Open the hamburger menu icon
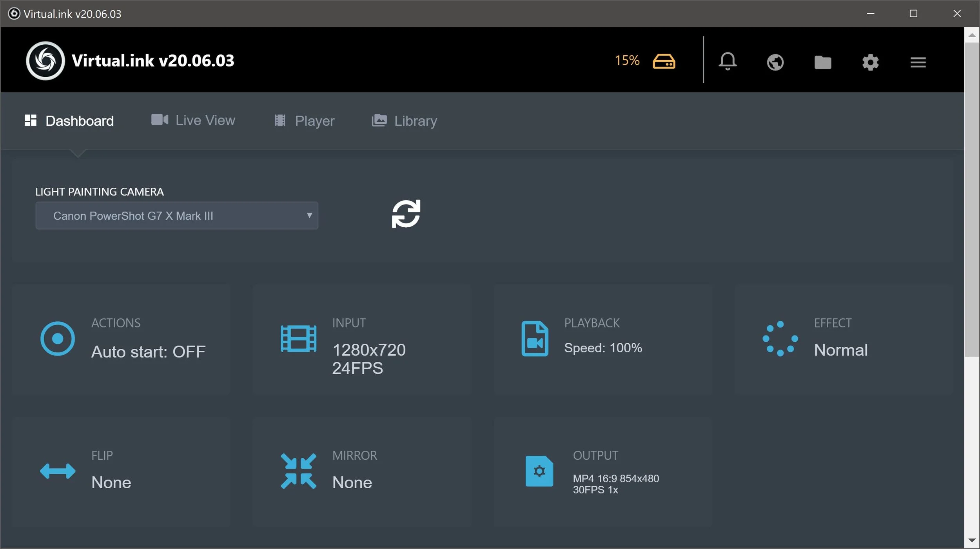 (x=918, y=62)
